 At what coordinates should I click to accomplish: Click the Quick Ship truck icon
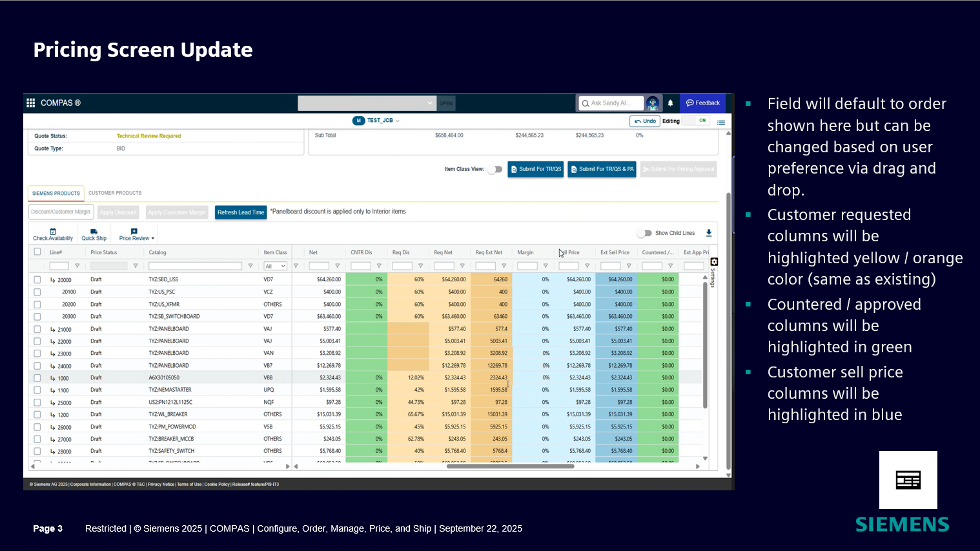(94, 232)
